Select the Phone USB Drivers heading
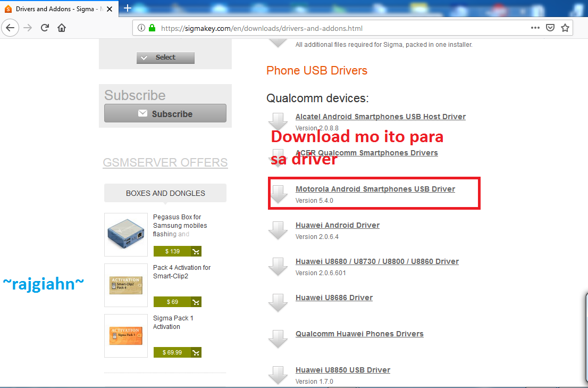The image size is (588, 388). click(x=317, y=71)
